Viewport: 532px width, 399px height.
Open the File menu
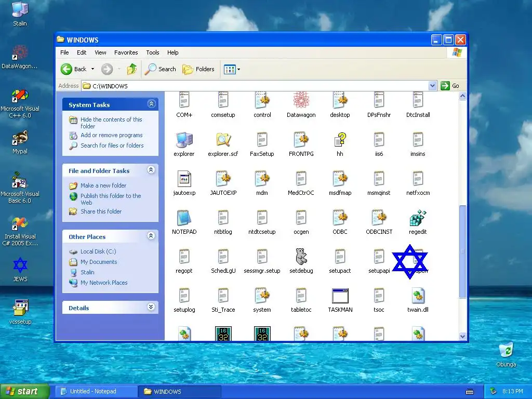pyautogui.click(x=64, y=52)
